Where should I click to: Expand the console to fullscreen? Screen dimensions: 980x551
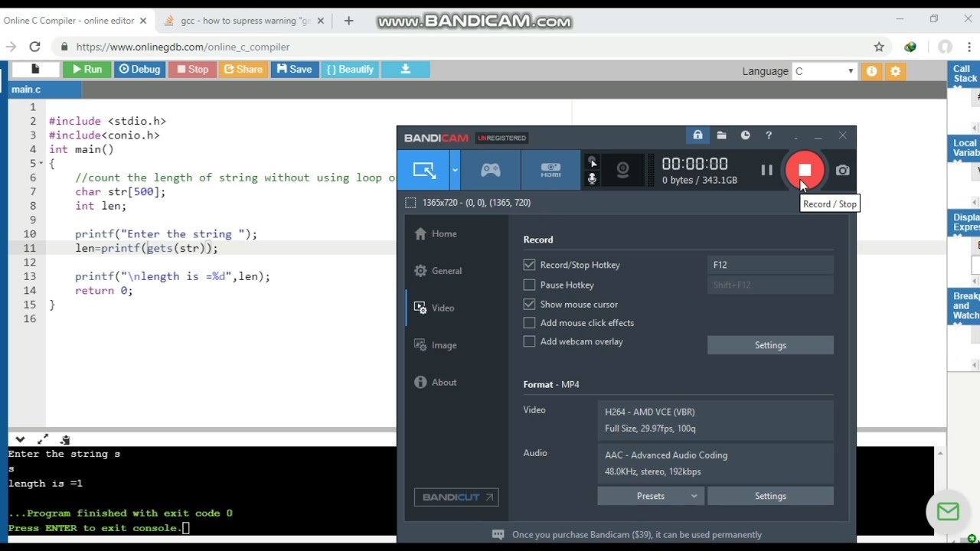click(x=43, y=439)
